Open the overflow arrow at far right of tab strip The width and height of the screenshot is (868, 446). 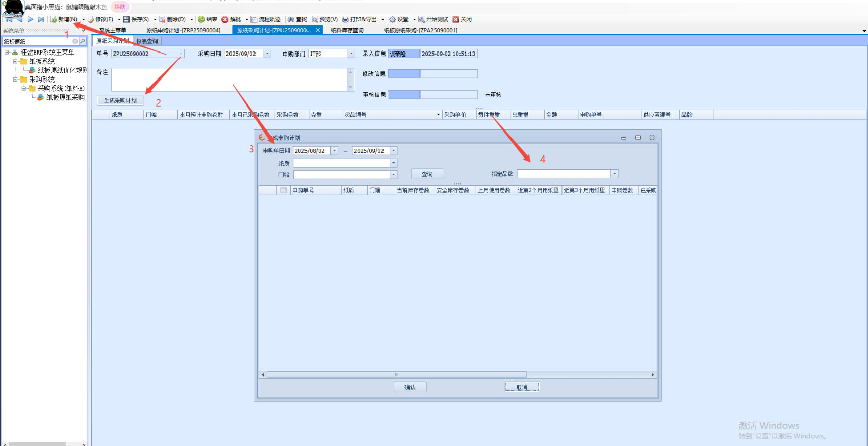point(864,31)
